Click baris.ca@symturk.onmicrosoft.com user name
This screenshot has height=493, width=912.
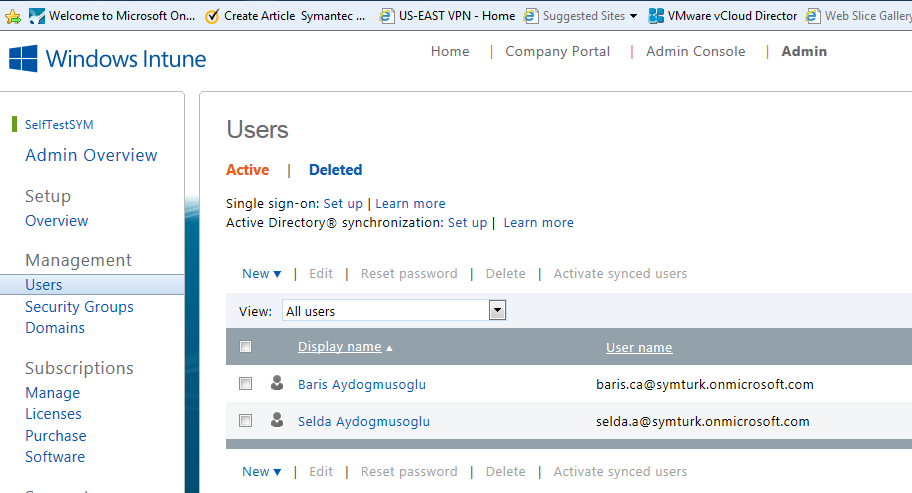[x=704, y=384]
